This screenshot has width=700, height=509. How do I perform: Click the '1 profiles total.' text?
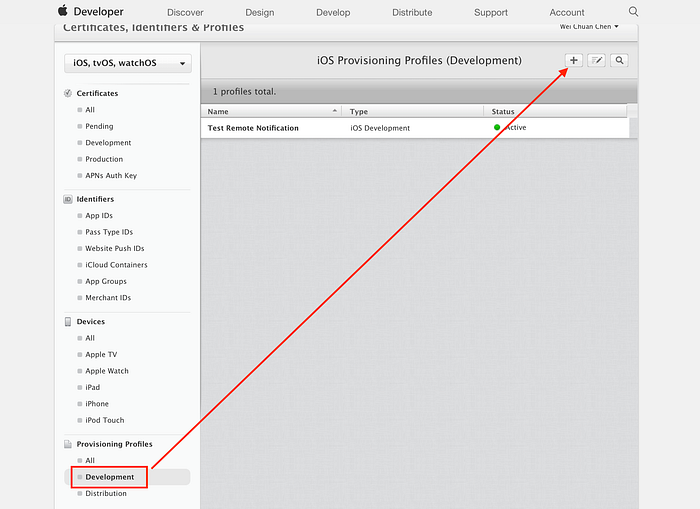[244, 92]
